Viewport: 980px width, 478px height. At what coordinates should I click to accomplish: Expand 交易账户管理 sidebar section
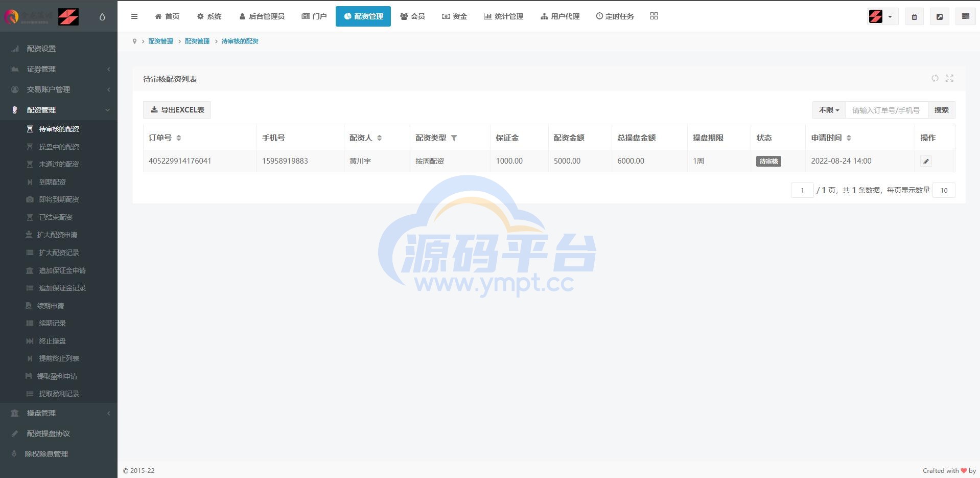(59, 89)
